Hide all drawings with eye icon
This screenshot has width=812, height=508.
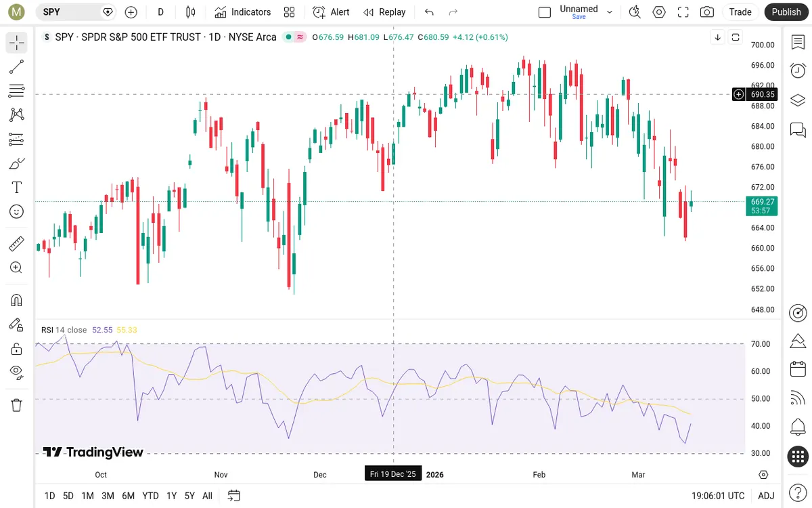[x=17, y=373]
